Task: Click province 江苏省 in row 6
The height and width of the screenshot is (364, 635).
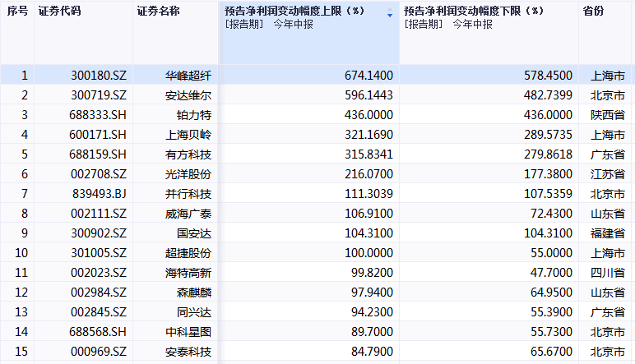Action: pyautogui.click(x=608, y=174)
